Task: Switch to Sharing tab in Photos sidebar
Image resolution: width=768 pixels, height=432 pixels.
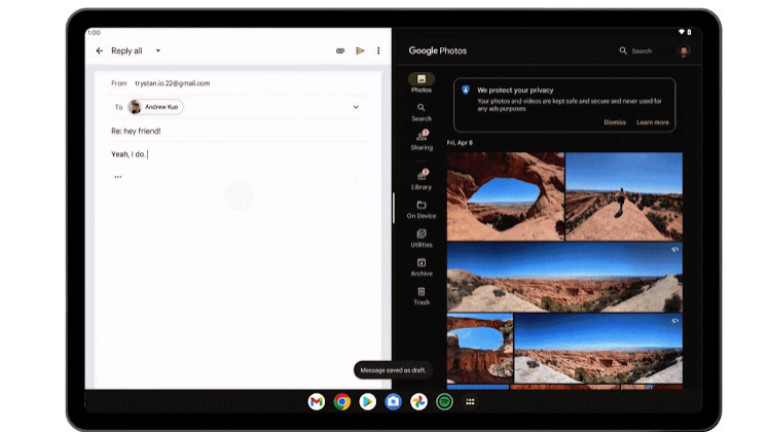Action: pyautogui.click(x=421, y=139)
